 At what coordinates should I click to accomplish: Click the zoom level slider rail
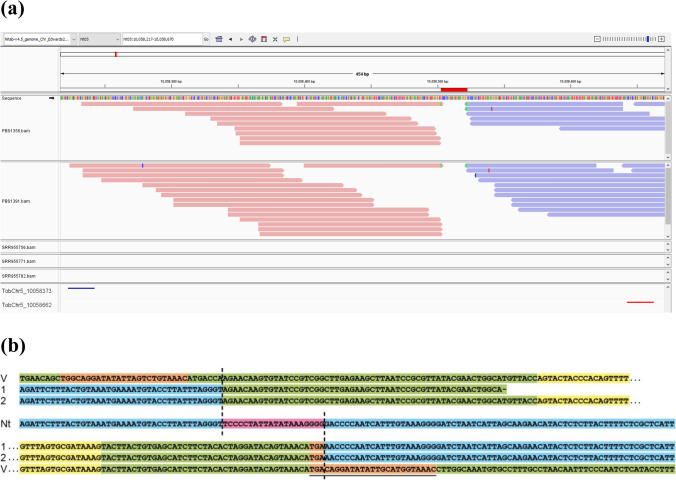click(629, 39)
